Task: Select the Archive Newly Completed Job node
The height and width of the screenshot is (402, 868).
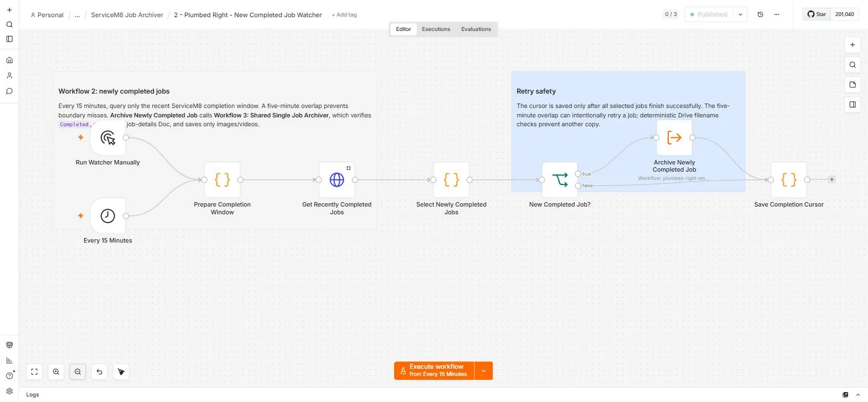Action: [674, 138]
